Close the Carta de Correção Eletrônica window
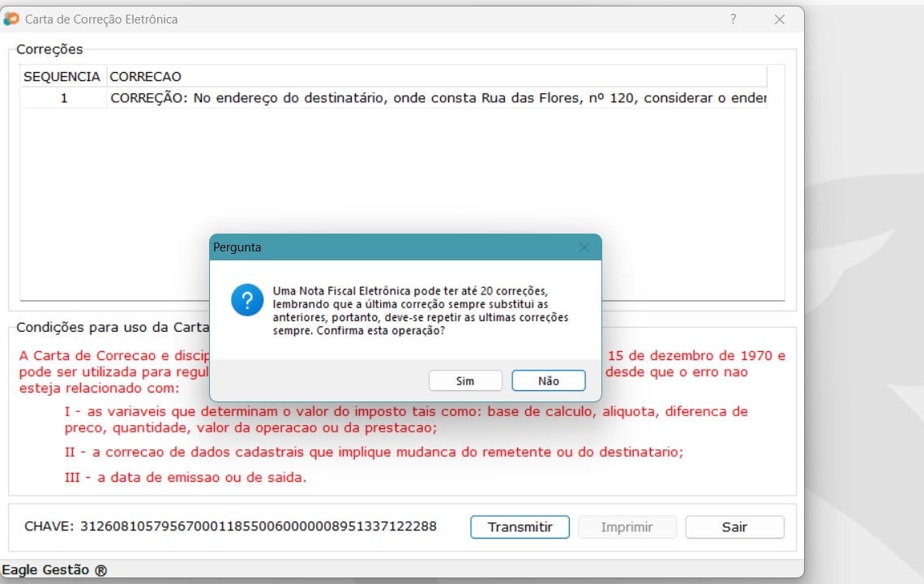This screenshot has height=584, width=924. [780, 19]
